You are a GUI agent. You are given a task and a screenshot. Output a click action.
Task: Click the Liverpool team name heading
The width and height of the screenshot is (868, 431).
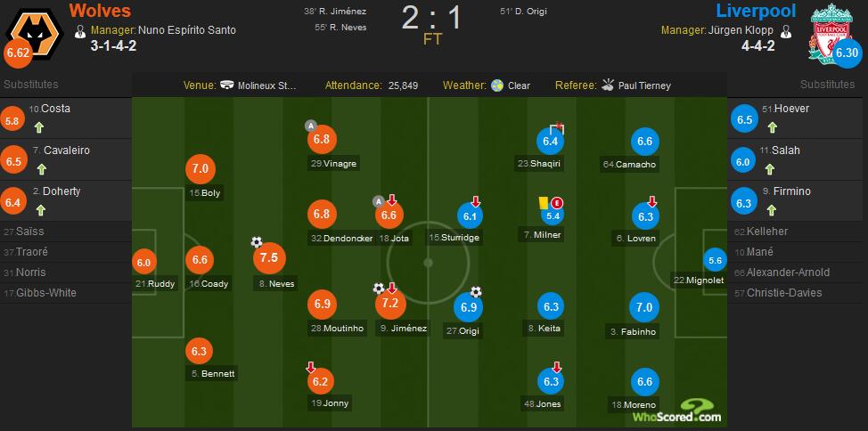tap(757, 11)
